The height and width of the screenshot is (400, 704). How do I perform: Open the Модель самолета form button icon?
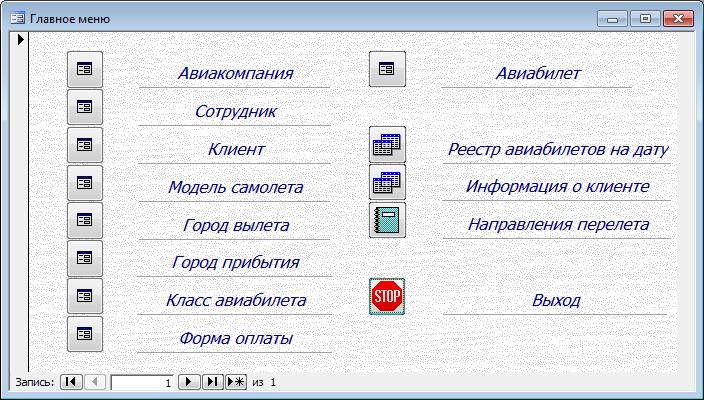click(x=85, y=183)
